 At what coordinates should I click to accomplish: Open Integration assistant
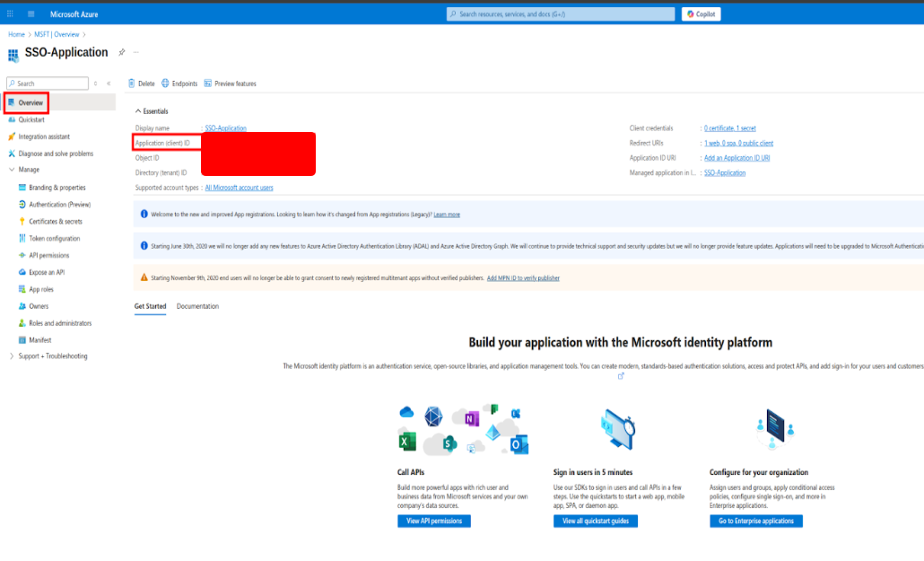coord(44,136)
